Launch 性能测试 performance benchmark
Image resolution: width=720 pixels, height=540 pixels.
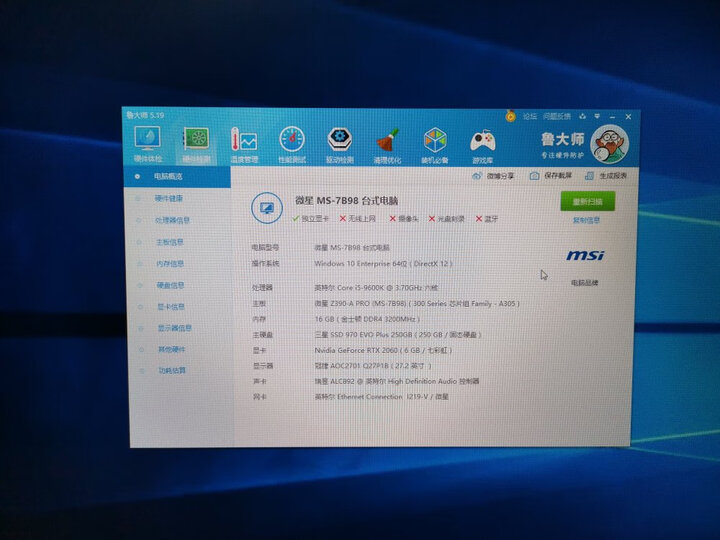tap(292, 145)
